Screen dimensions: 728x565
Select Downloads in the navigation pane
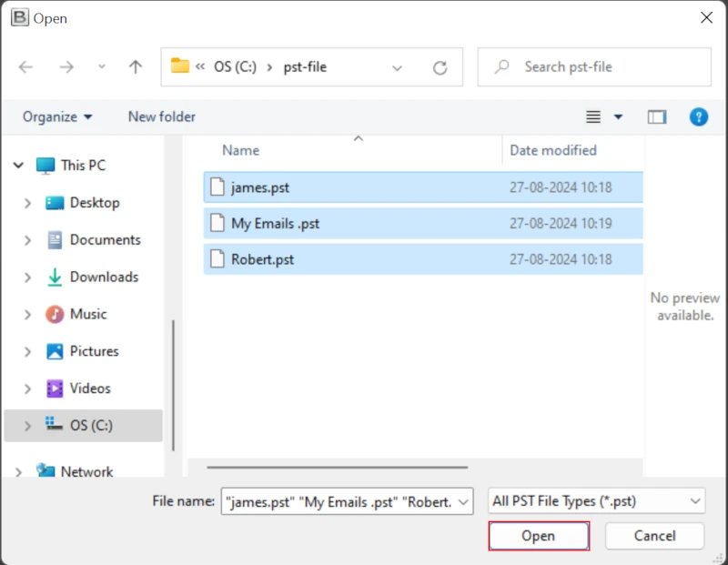pos(104,277)
